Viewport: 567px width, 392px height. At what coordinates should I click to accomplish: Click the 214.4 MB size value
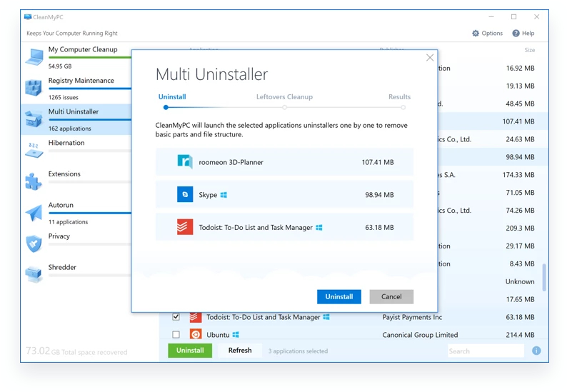[520, 335]
